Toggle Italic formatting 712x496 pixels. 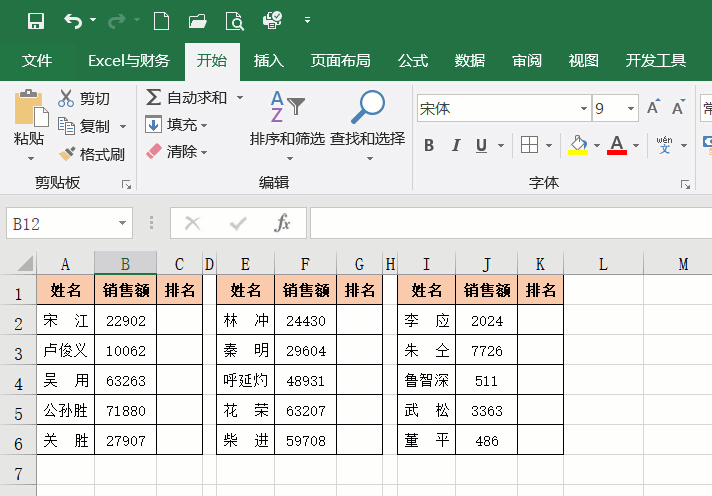point(456,145)
